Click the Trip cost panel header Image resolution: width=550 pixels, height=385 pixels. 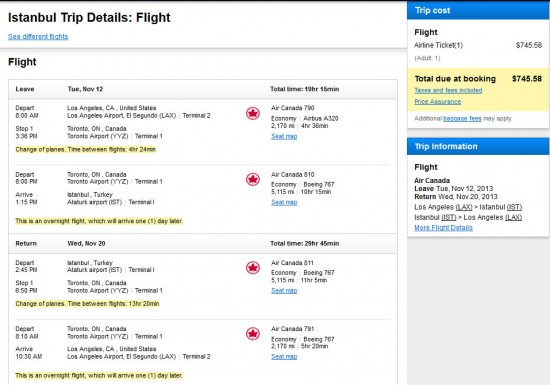pyautogui.click(x=478, y=10)
